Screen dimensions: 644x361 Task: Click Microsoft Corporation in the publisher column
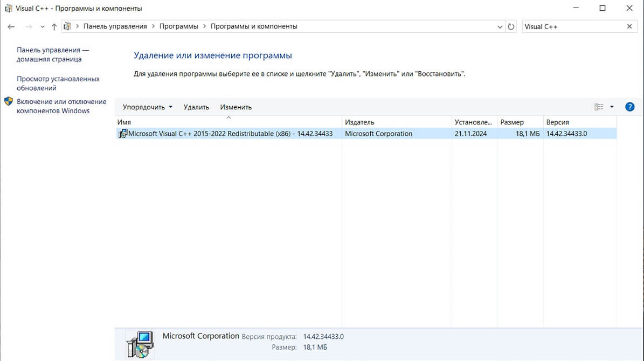(379, 134)
